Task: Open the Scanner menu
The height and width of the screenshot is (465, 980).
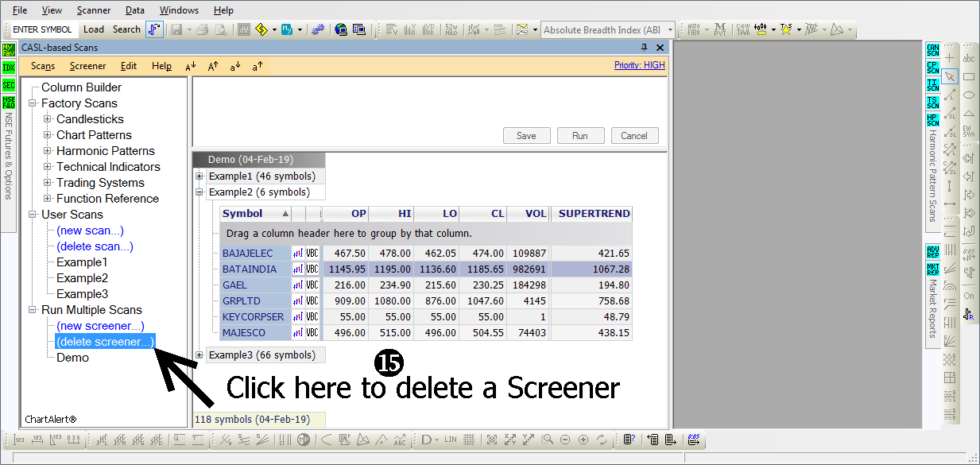Action: click(94, 10)
